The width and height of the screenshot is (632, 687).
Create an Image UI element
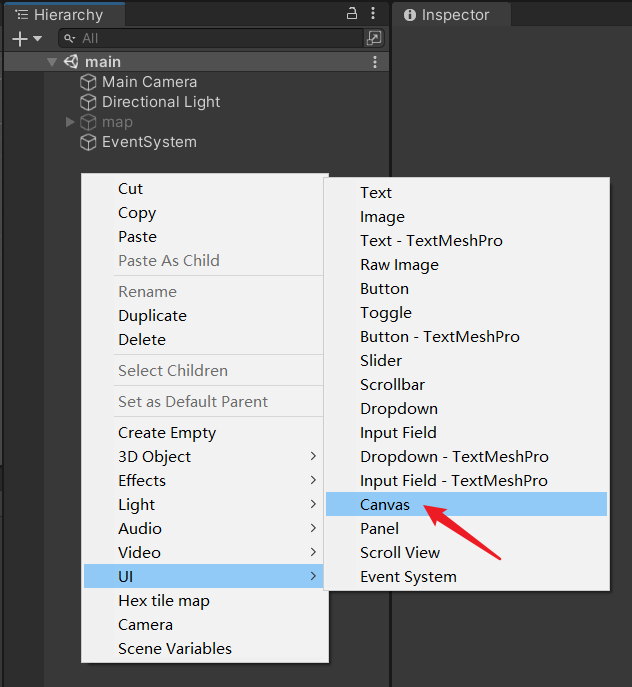pyautogui.click(x=466, y=217)
